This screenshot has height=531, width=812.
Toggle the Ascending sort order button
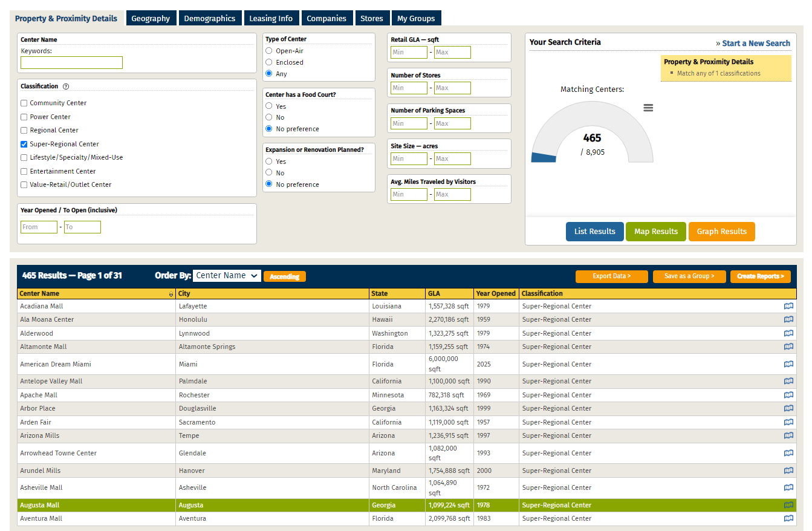pos(285,276)
